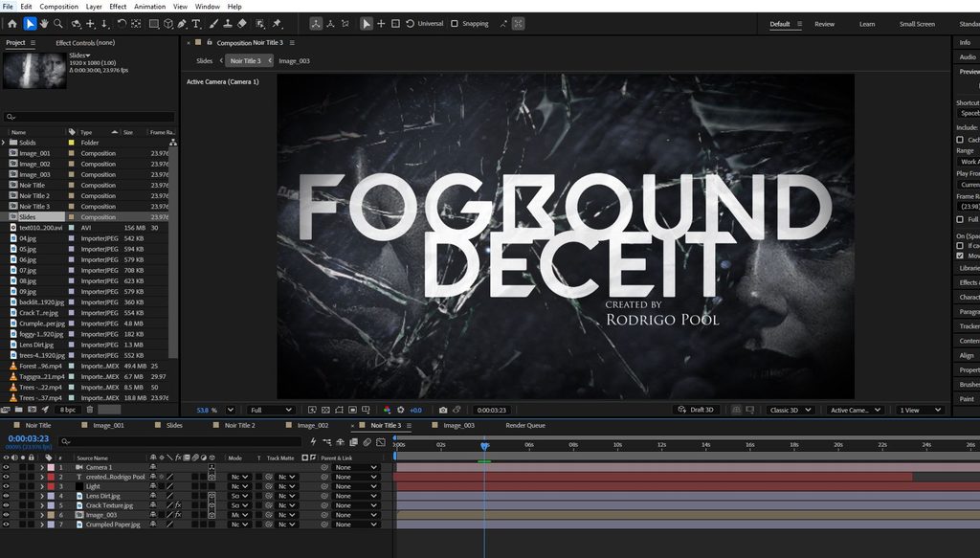
Task: Open the Effect menu
Action: (118, 7)
